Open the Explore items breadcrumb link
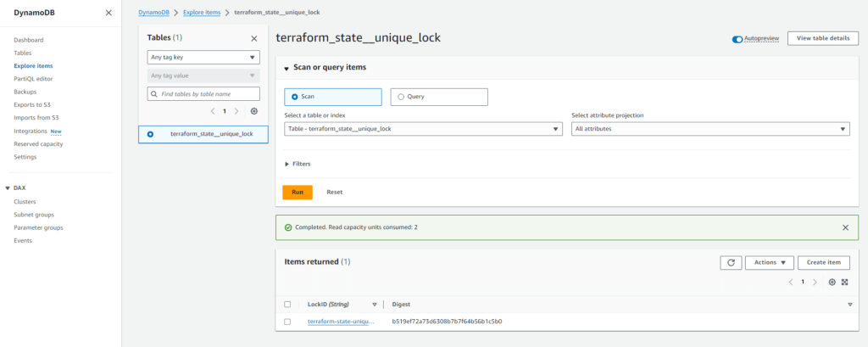The height and width of the screenshot is (347, 868). click(202, 12)
